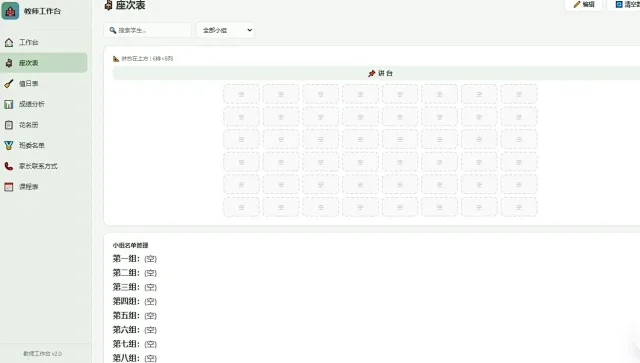Click the calendar icon next to 课程表
This screenshot has width=640, height=363.
click(x=9, y=187)
